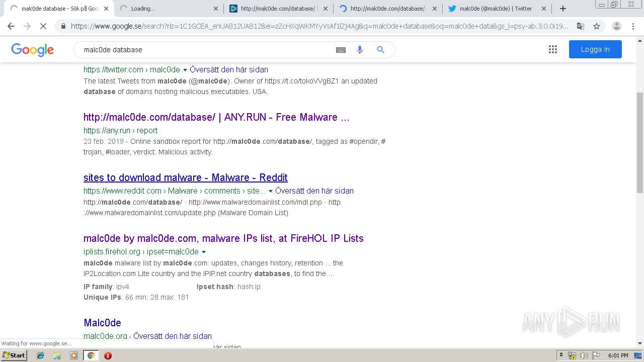Click the address bar URL

[320, 26]
